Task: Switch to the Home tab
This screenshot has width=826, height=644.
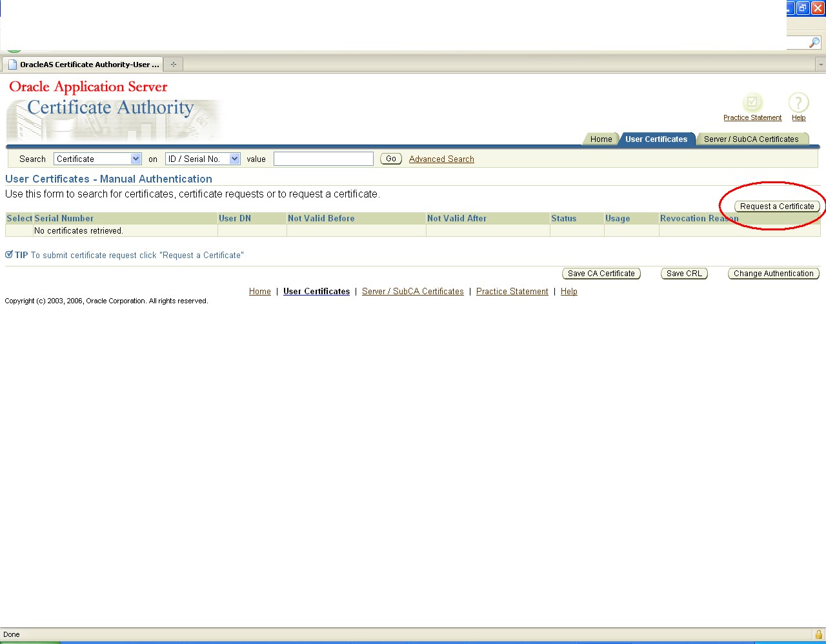Action: 601,139
